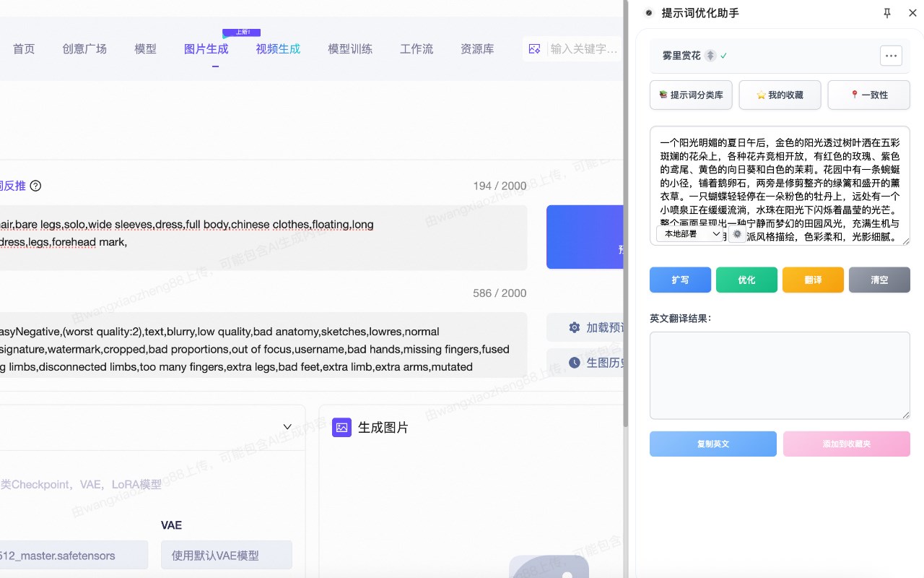Select the 图片生成 tab

tap(206, 49)
